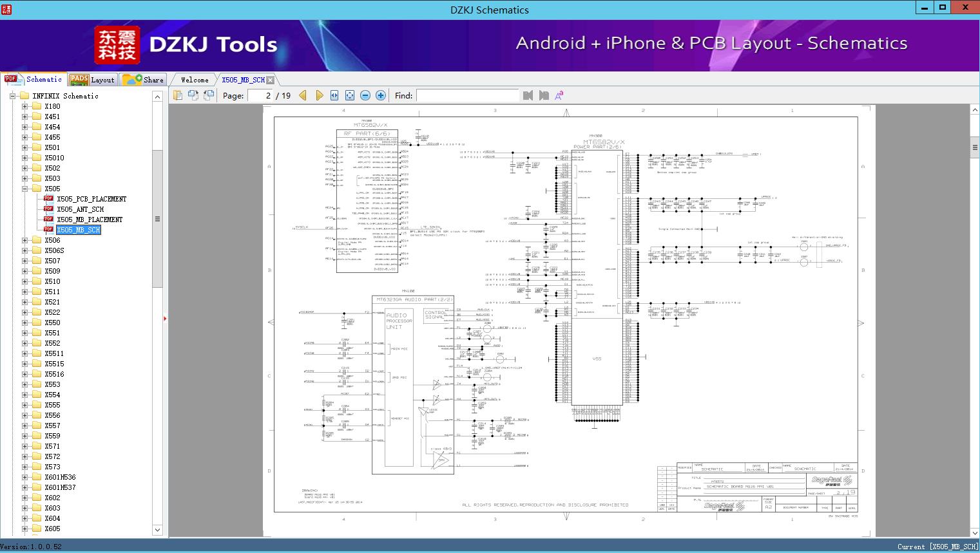
Task: Click the fit page icon
Action: click(x=350, y=95)
